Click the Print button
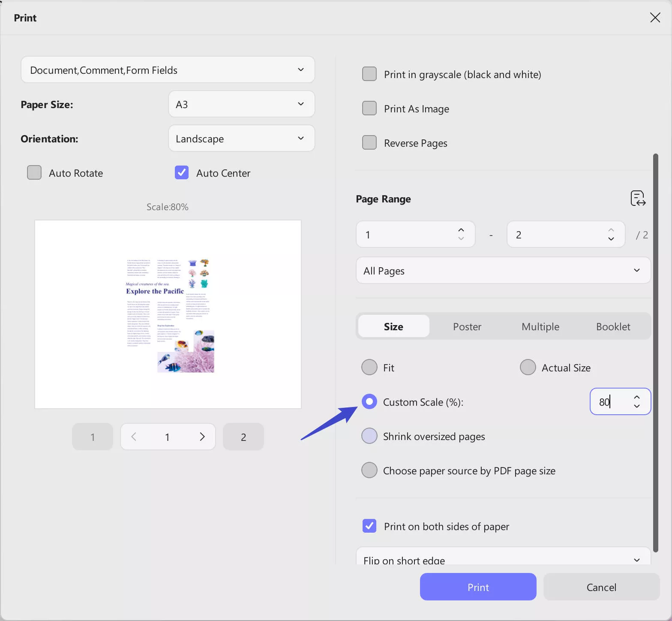 click(478, 587)
